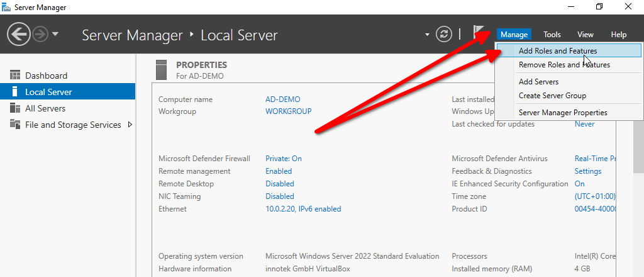
Task: Click the File and Storage Services icon
Action: pyautogui.click(x=15, y=125)
